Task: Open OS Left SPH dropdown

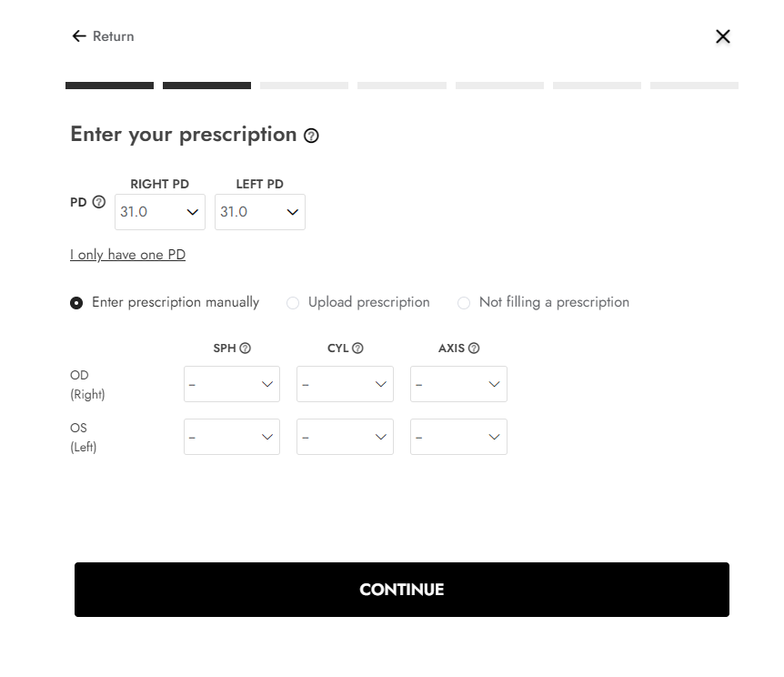Action: click(232, 437)
